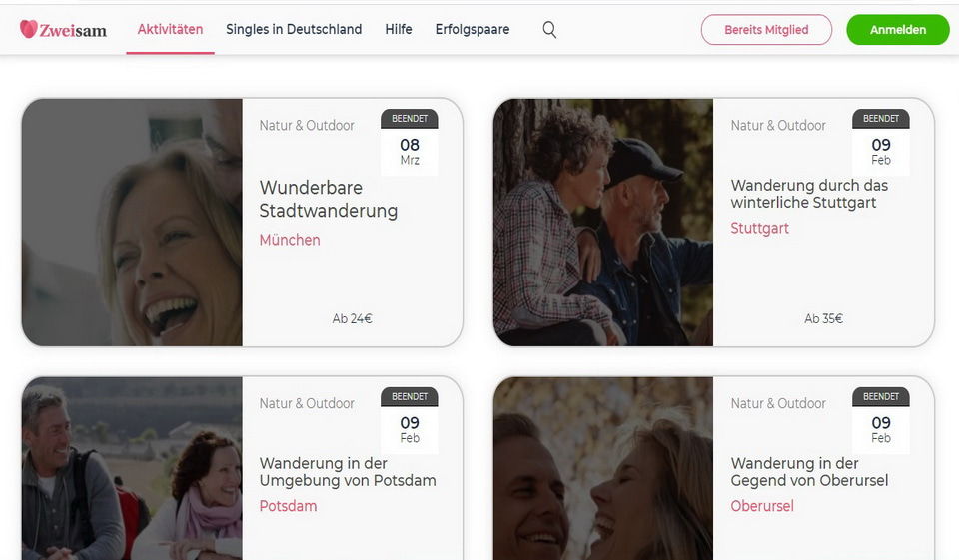Click the 08 Mrz date badge
959x560 pixels.
410,151
